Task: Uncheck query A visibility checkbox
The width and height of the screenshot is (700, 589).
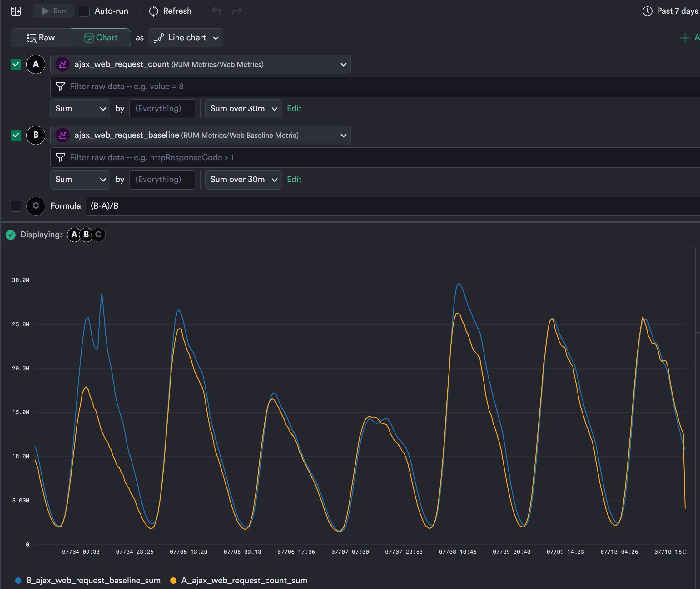Action: pyautogui.click(x=16, y=64)
